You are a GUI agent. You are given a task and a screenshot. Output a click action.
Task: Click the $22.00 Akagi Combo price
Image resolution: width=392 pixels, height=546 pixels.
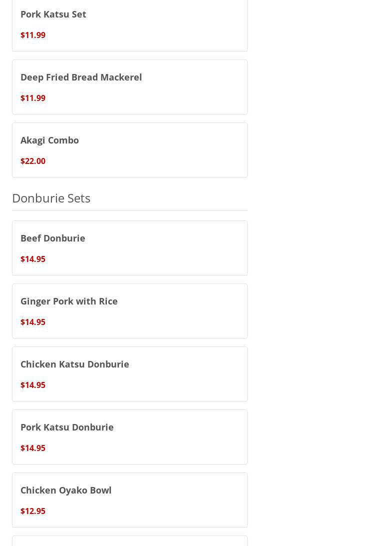pyautogui.click(x=33, y=161)
